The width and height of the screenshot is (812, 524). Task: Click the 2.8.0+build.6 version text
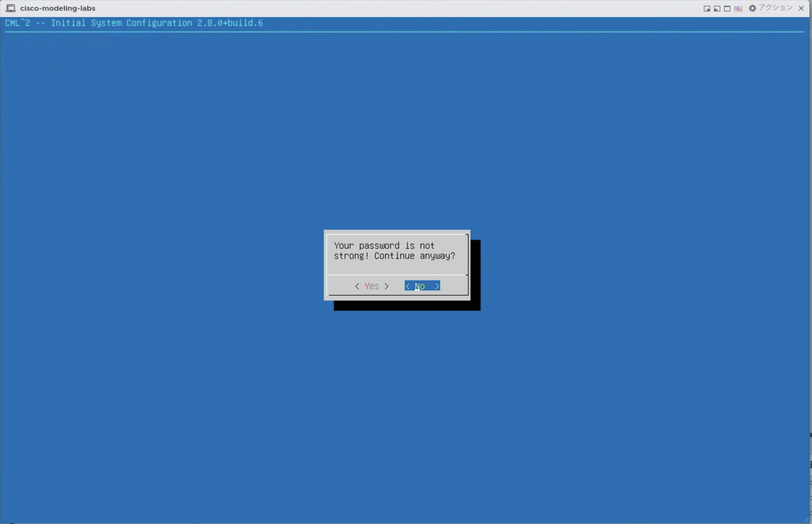[x=230, y=23]
